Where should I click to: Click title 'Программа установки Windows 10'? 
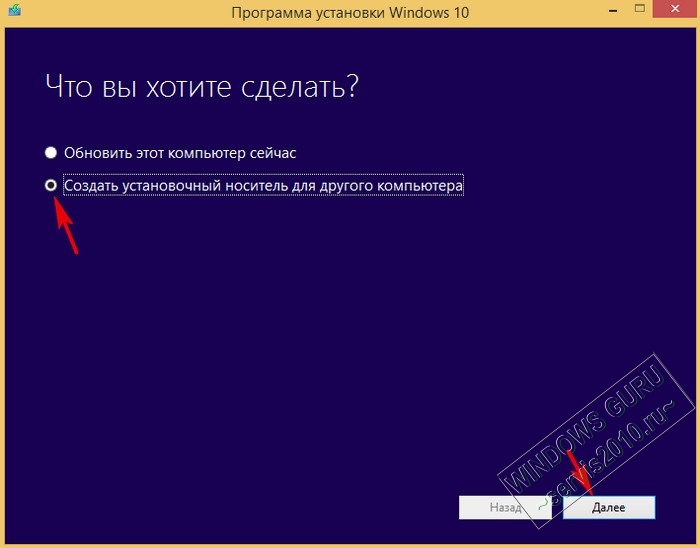point(350,12)
